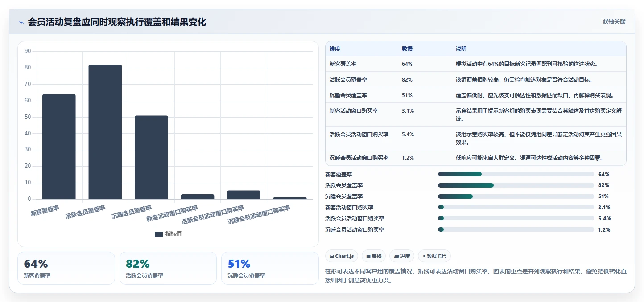
Task: Open the 82% 活跃会员覆盖率 summary card
Action: 168,268
